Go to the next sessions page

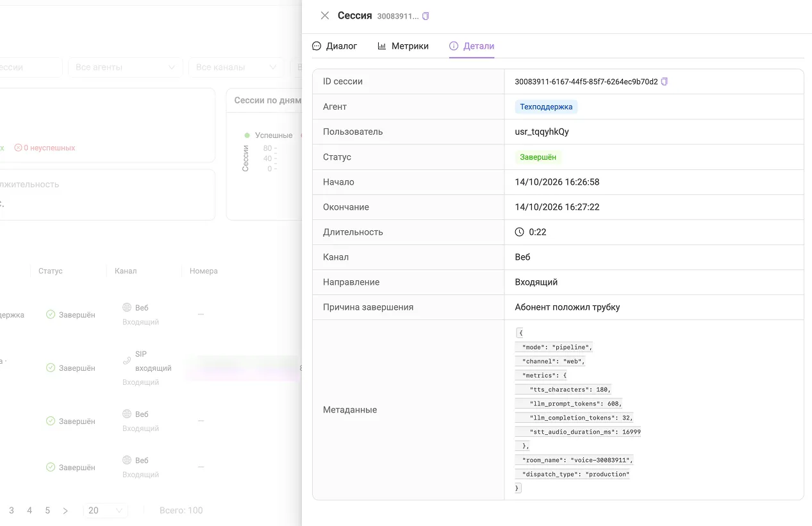(65, 511)
